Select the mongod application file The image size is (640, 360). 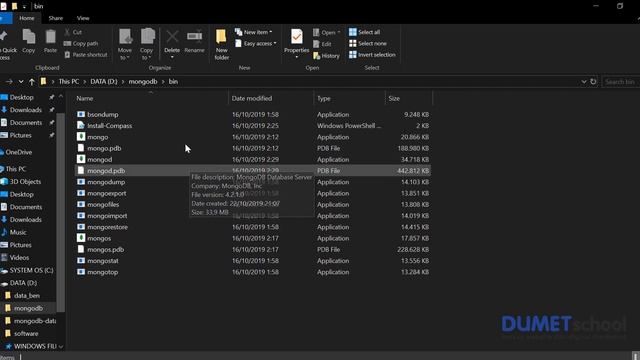coord(253,160)
